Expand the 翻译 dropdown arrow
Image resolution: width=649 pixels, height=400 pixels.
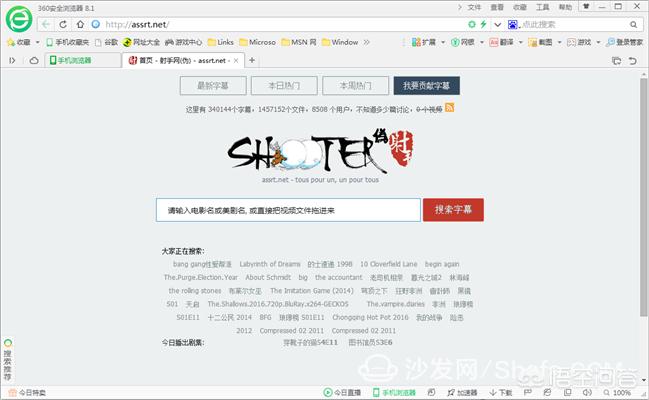[521, 42]
